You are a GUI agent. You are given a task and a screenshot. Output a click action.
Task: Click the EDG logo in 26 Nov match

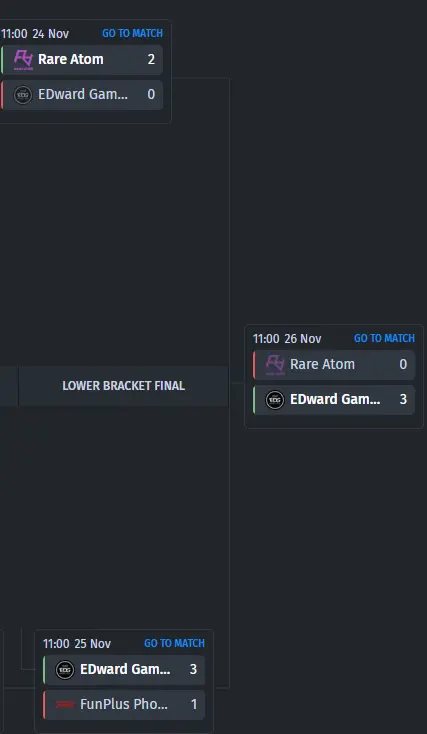click(275, 400)
